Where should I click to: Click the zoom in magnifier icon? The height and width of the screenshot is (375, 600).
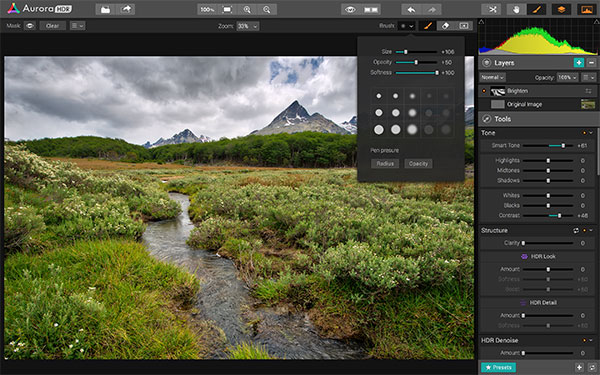click(247, 9)
